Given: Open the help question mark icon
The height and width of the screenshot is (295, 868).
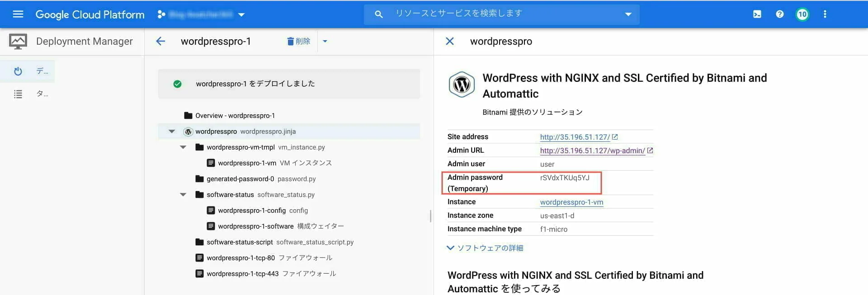Looking at the screenshot, I should point(780,14).
